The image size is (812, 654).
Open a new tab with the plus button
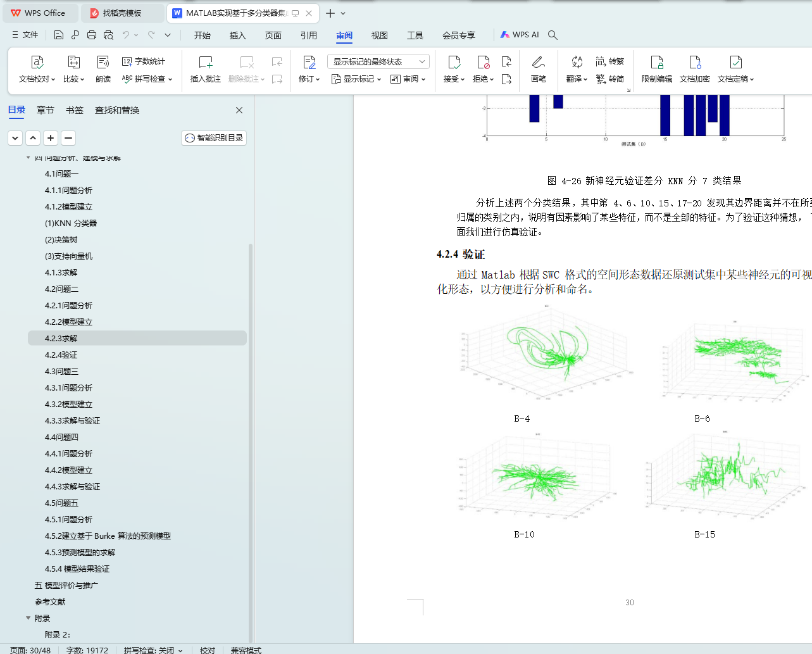click(x=330, y=13)
